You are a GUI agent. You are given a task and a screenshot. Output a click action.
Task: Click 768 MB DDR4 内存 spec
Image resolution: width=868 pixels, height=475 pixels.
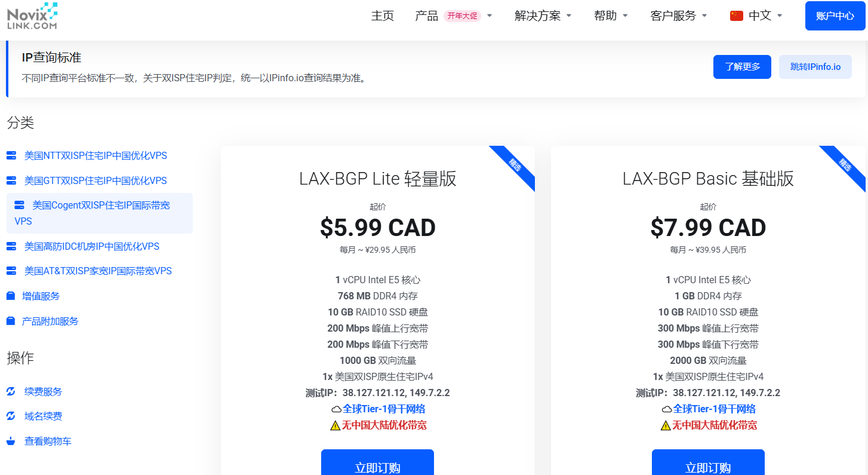(x=378, y=296)
